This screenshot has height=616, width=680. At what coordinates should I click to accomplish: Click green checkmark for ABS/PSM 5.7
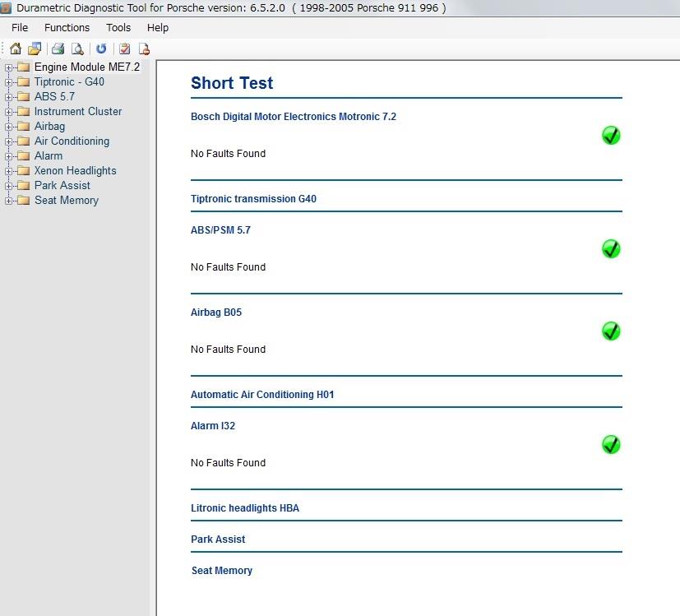coord(611,248)
